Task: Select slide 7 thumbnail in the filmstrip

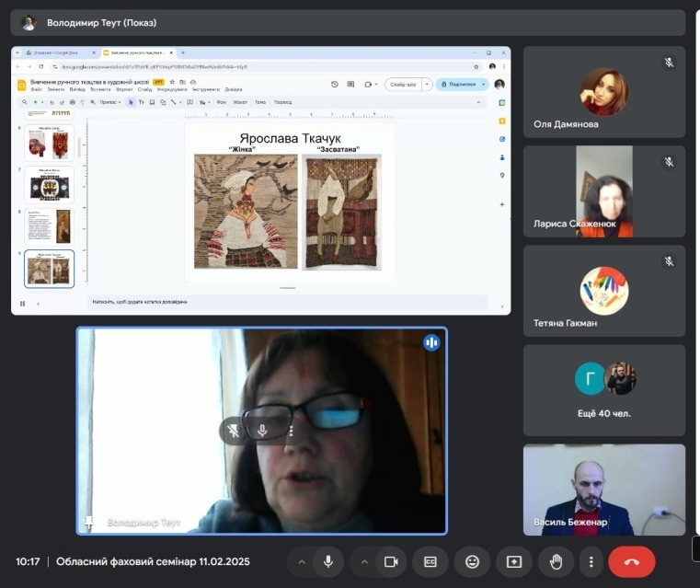Action: tap(49, 185)
